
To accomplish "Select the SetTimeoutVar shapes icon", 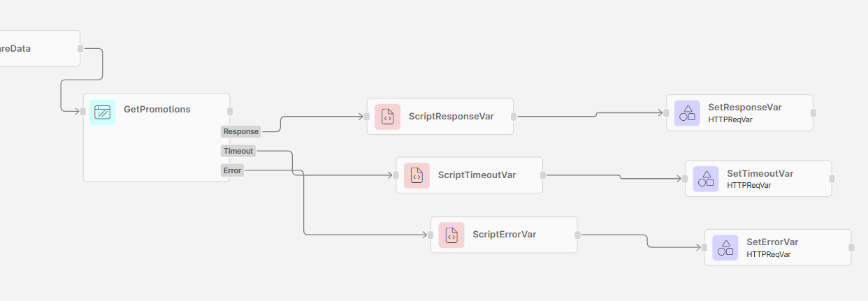I will [x=706, y=179].
